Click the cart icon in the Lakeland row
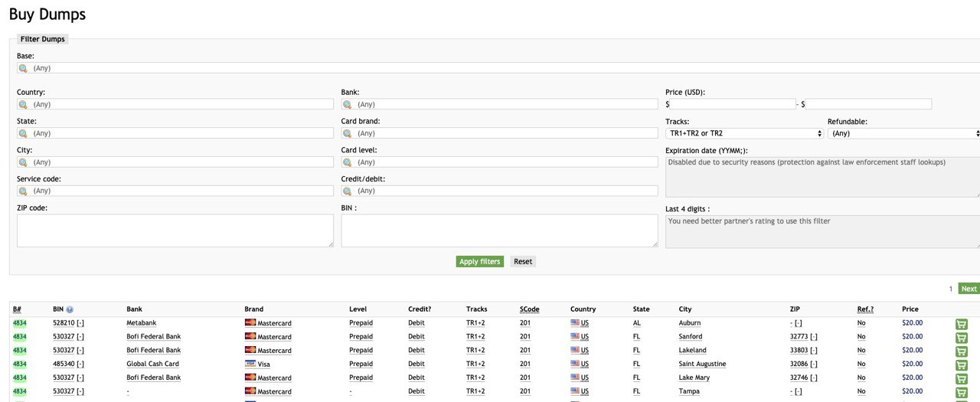Image resolution: width=980 pixels, height=402 pixels. point(962,351)
